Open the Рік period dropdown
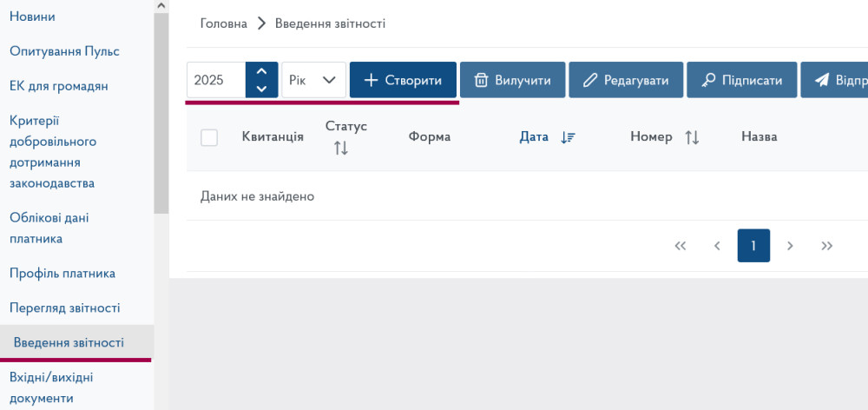This screenshot has height=410, width=868. point(313,80)
